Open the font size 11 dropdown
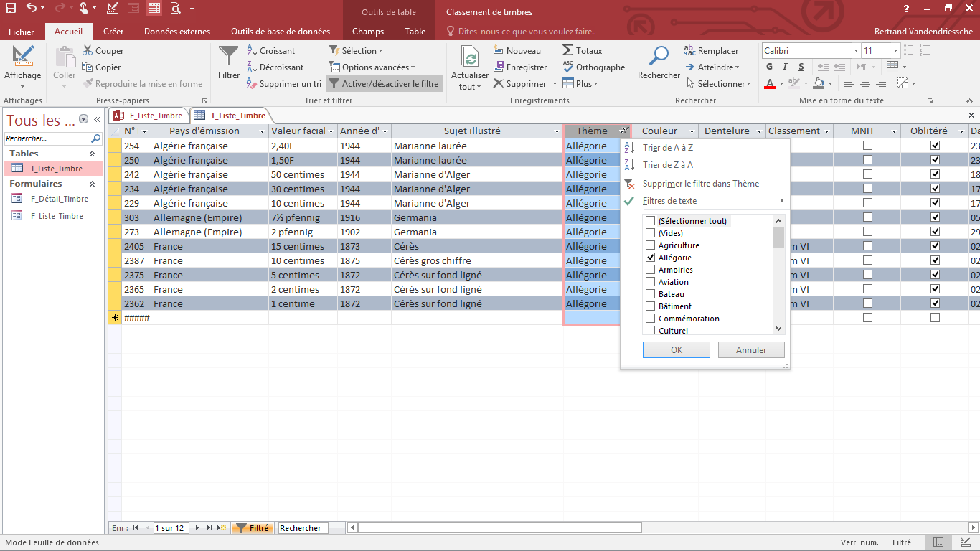Image resolution: width=980 pixels, height=551 pixels. [895, 51]
